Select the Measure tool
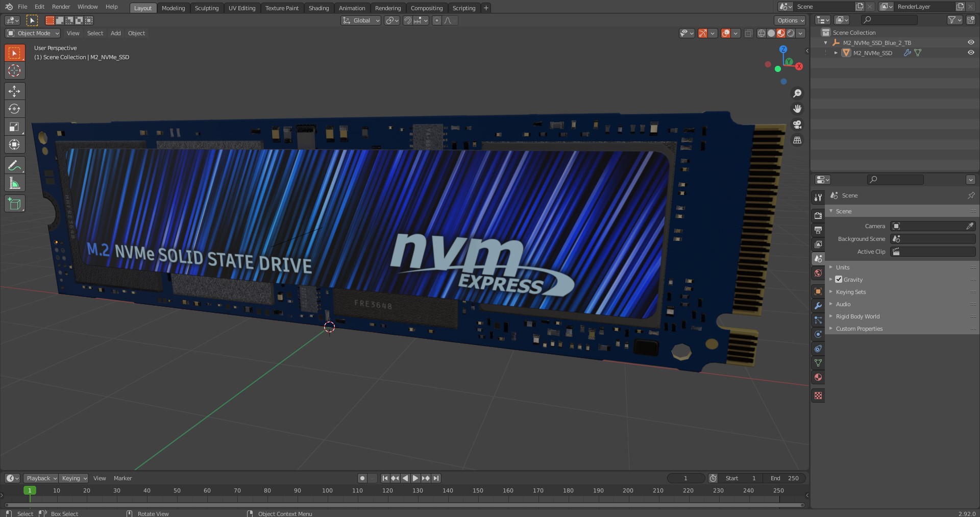 [x=14, y=183]
